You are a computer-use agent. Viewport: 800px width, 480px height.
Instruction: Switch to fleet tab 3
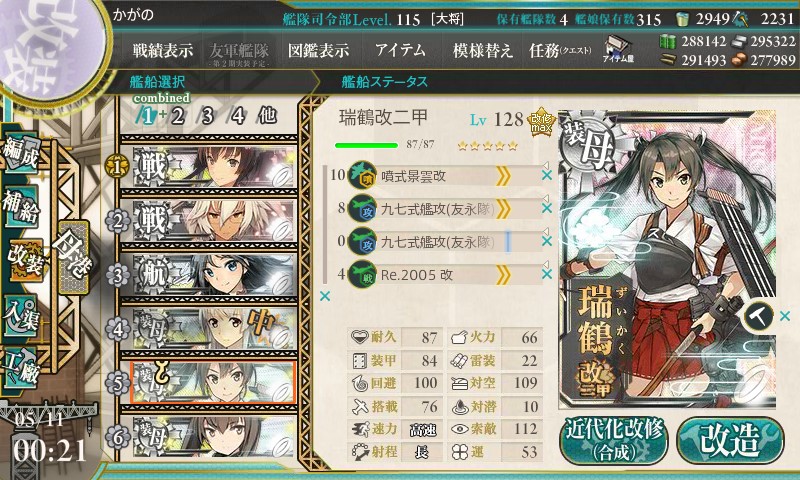pos(207,116)
